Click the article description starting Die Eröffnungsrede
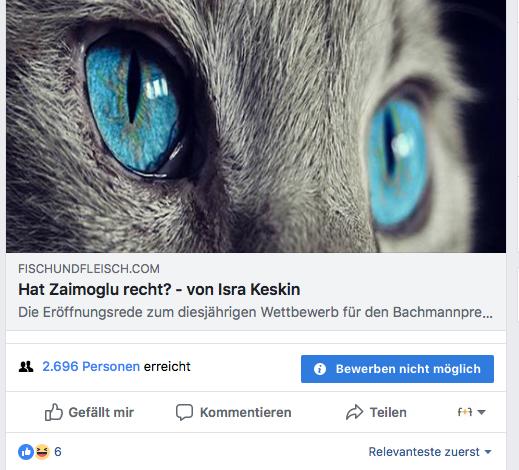This screenshot has width=519, height=470. pyautogui.click(x=255, y=313)
